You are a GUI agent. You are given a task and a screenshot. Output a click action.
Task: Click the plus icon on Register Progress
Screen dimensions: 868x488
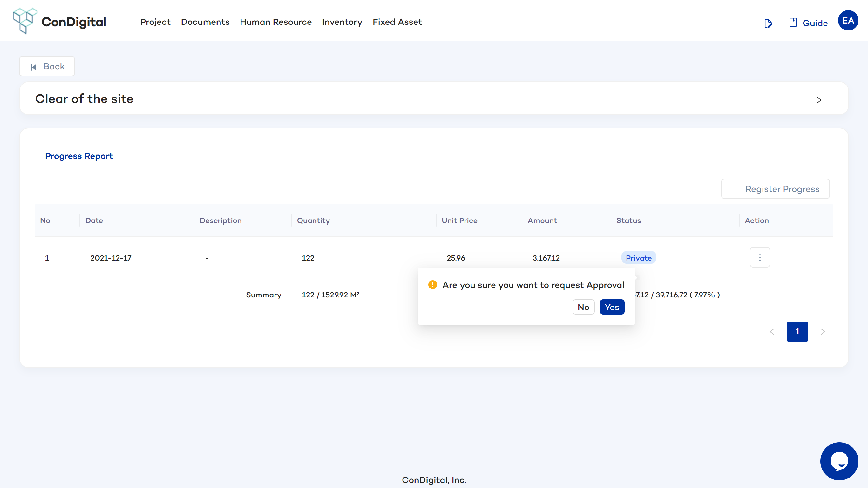pyautogui.click(x=736, y=189)
